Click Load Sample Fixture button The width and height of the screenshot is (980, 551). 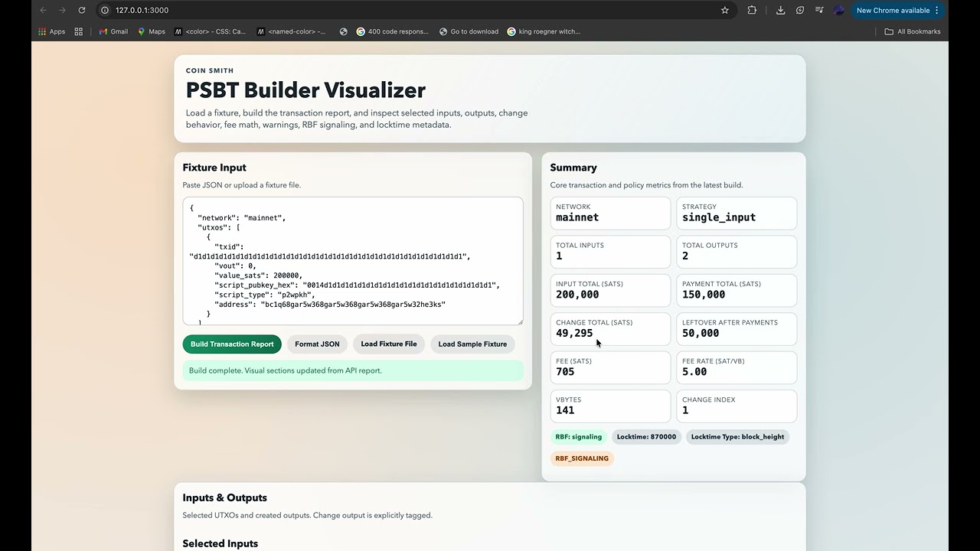[x=472, y=344]
